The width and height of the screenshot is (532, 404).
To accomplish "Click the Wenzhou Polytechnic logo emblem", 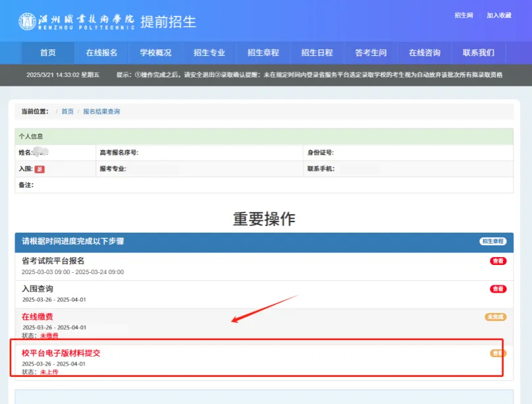I will (x=28, y=21).
